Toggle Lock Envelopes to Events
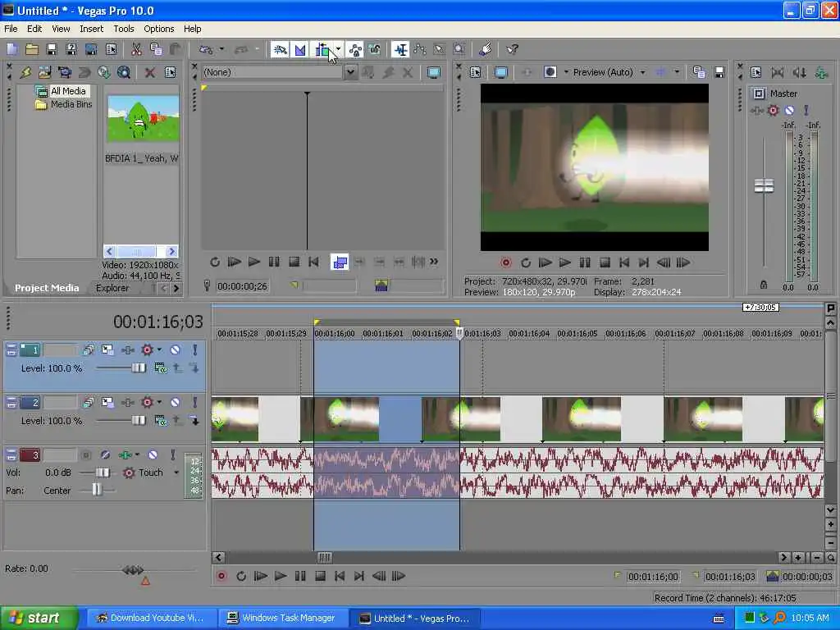This screenshot has height=630, width=840. click(355, 50)
